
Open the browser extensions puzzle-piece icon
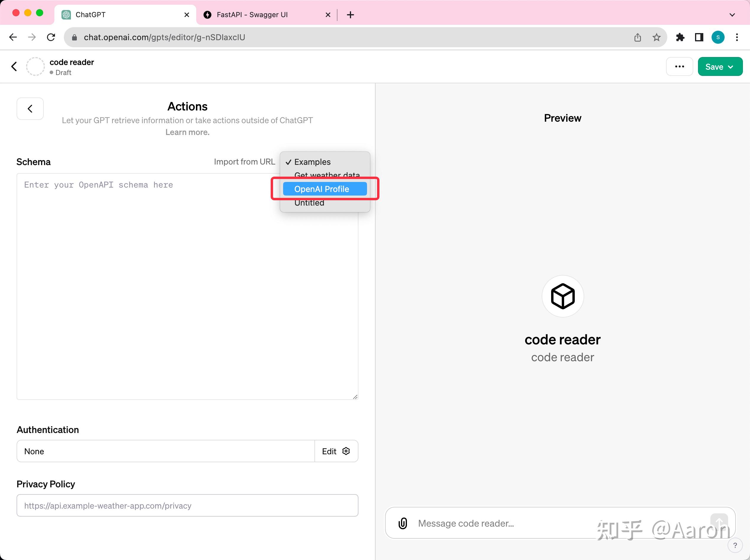[680, 37]
